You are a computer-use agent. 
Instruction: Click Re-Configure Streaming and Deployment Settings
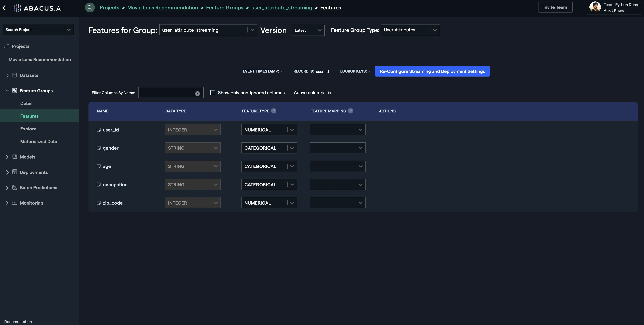(x=432, y=71)
